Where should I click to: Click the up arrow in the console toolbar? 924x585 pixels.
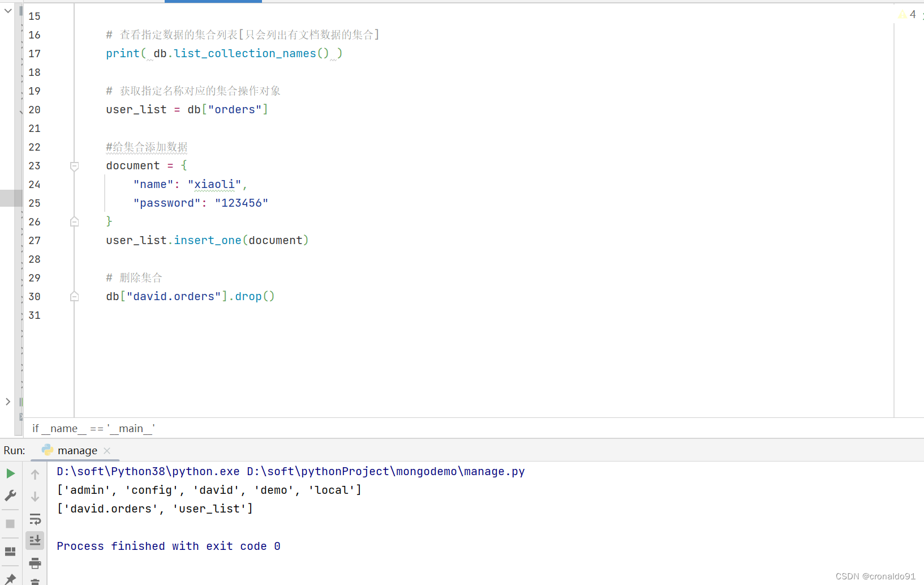35,475
